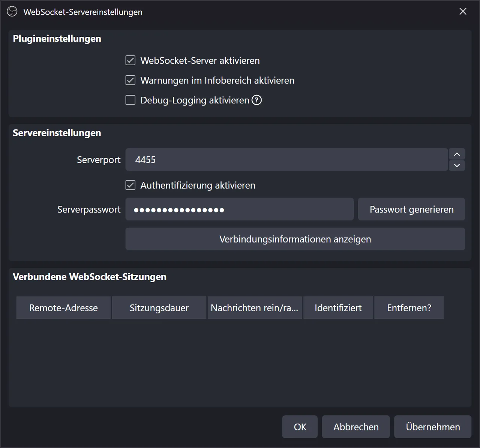The image size is (480, 448).
Task: Toggle Authentifizierung aktivieren checkbox
Action: pyautogui.click(x=130, y=185)
